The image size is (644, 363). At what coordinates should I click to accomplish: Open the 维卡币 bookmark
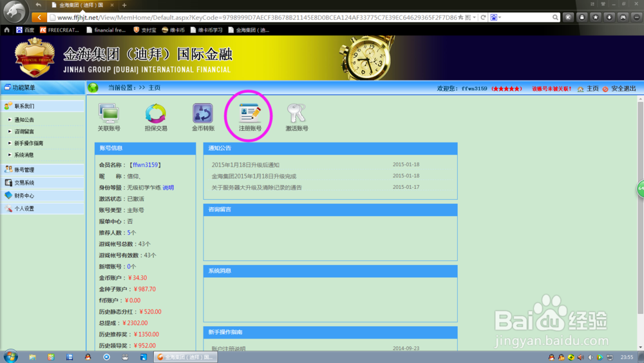(173, 30)
